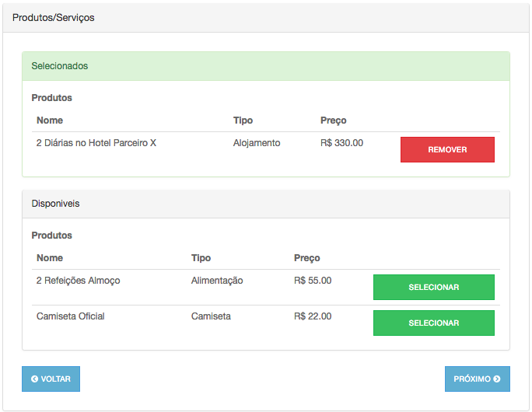Click the price R$ 55.00

pyautogui.click(x=313, y=281)
